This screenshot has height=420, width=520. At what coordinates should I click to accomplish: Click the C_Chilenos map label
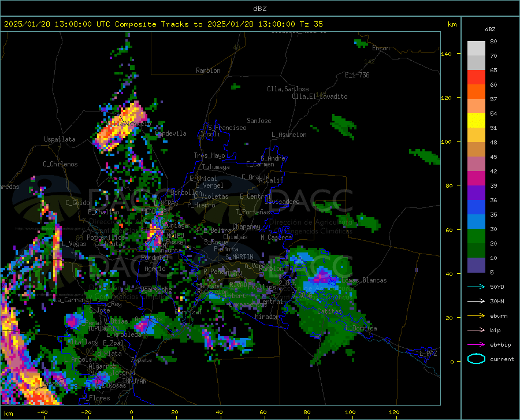click(x=60, y=164)
